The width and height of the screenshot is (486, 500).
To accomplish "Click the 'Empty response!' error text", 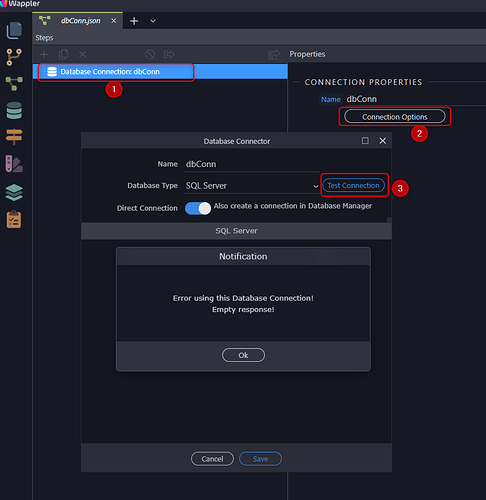I will pyautogui.click(x=243, y=310).
